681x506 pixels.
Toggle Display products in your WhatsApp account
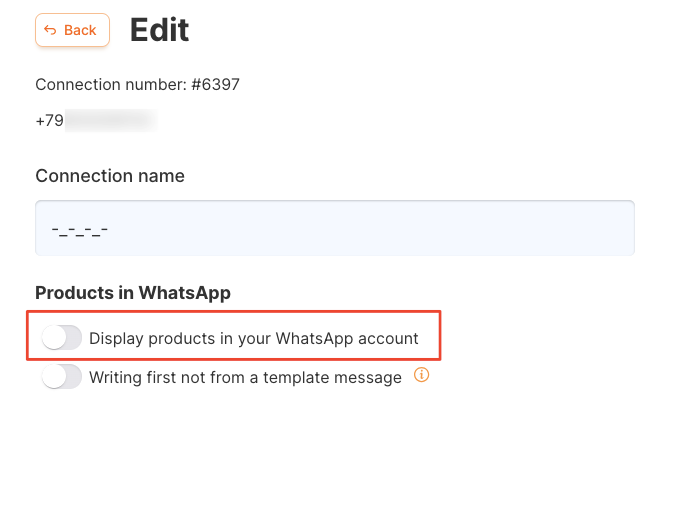(61, 338)
